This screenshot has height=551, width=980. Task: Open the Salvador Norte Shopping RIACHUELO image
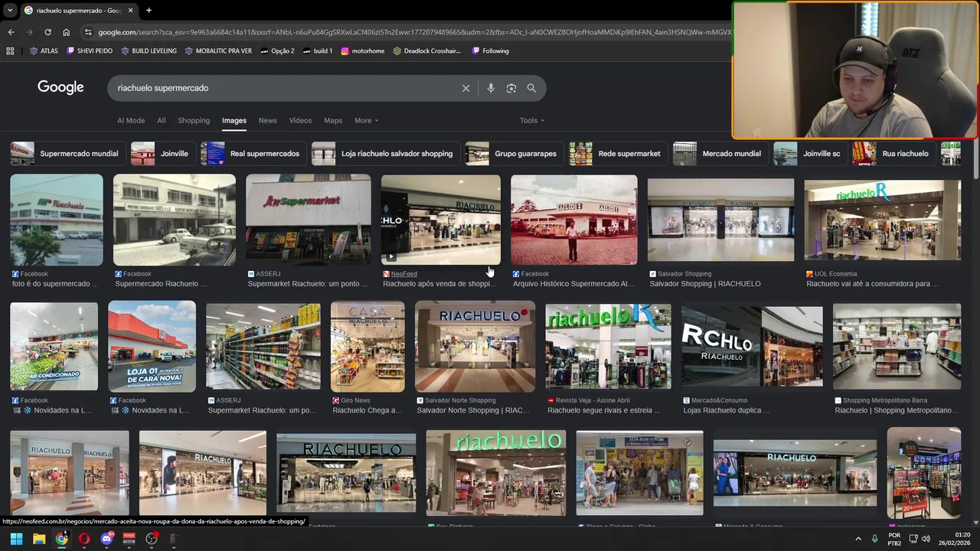point(475,347)
